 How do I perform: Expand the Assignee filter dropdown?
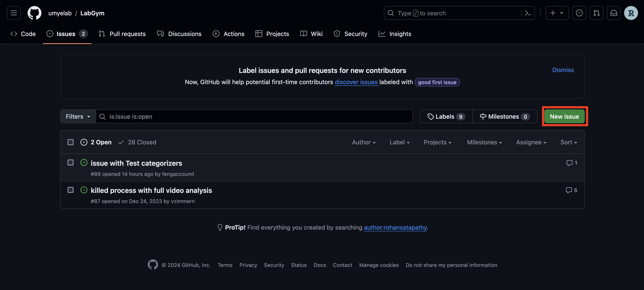tap(531, 142)
